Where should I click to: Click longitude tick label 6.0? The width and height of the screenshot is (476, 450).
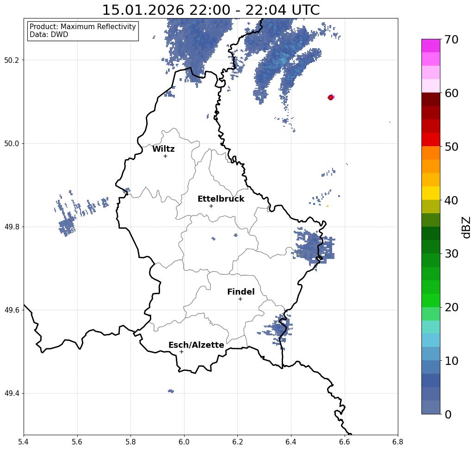tap(184, 442)
